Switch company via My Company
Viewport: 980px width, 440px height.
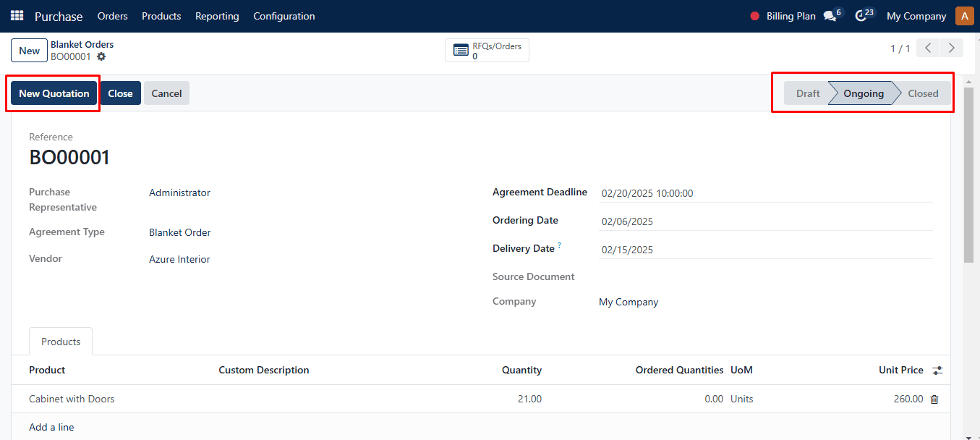(x=916, y=16)
